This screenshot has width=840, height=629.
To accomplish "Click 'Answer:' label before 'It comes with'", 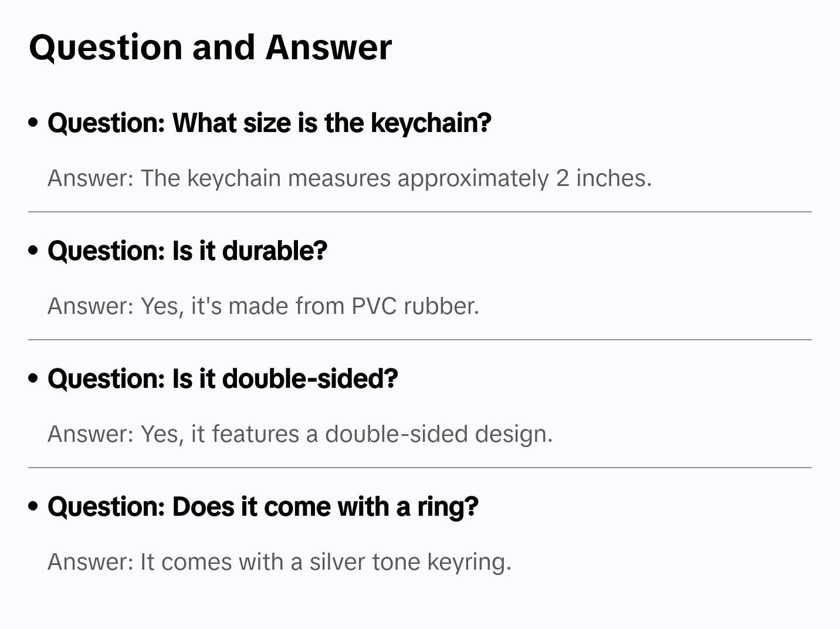I will pyautogui.click(x=91, y=562).
